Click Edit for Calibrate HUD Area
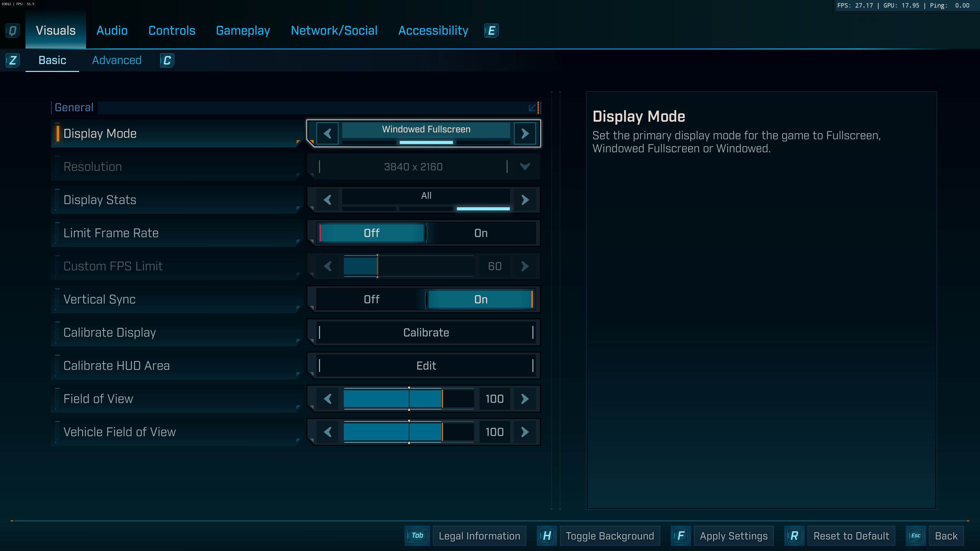 [x=426, y=366]
